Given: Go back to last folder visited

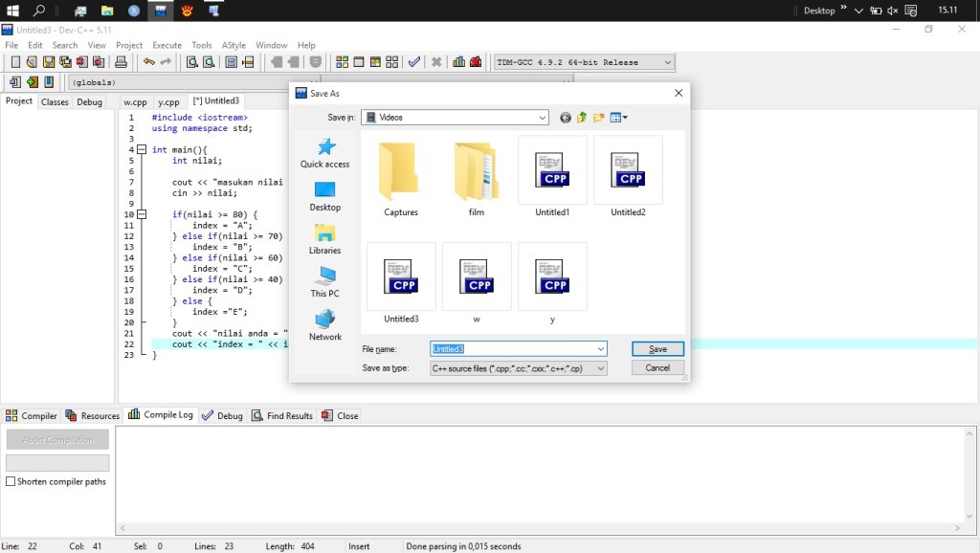Looking at the screenshot, I should (565, 118).
